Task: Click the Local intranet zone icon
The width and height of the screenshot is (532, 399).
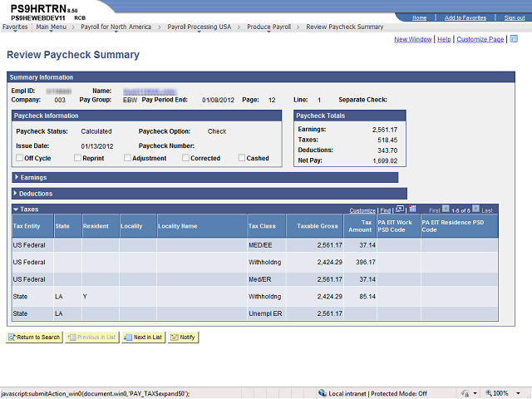Action: [323, 393]
